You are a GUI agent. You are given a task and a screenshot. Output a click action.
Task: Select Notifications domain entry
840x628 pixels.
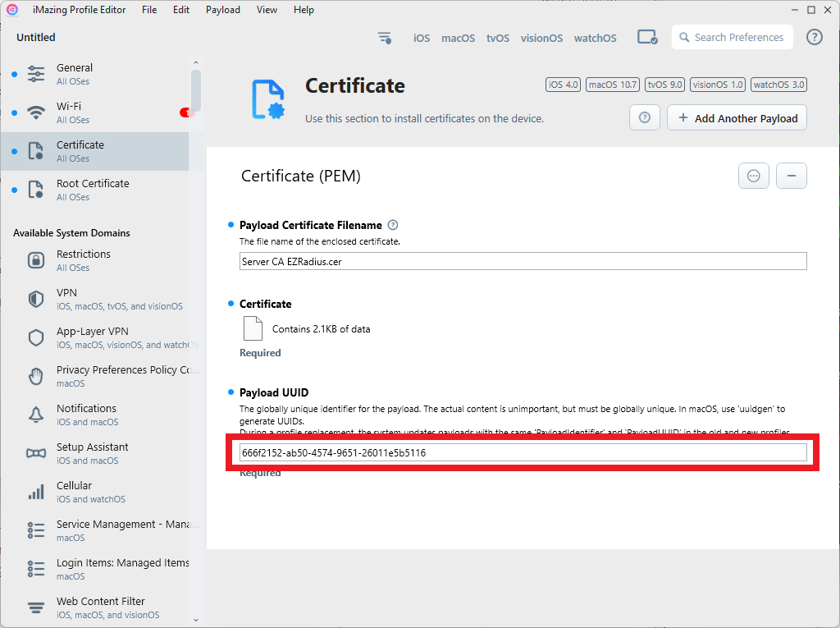pos(95,415)
